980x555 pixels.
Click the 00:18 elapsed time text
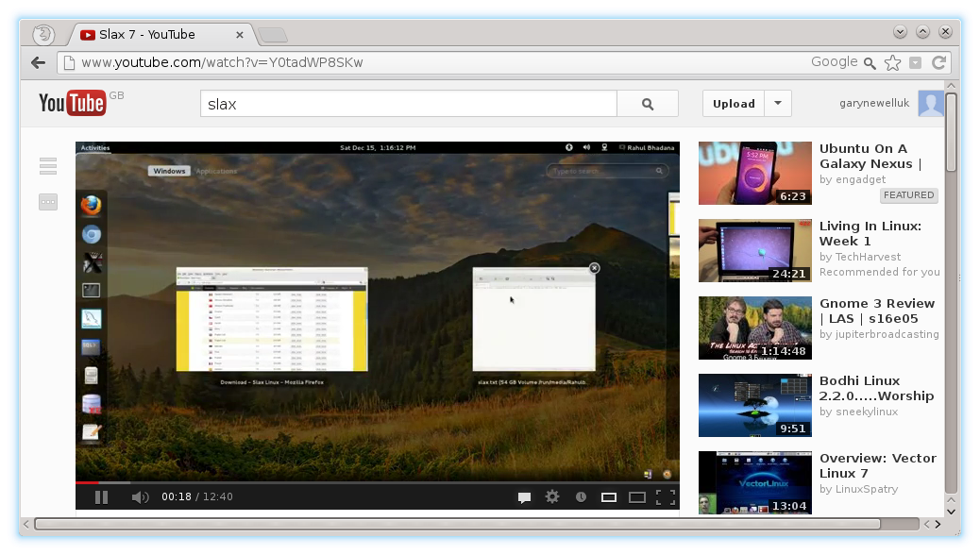point(177,496)
